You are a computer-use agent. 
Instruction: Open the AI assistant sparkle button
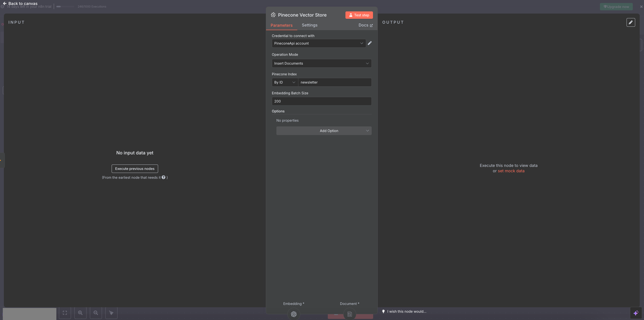point(636,313)
